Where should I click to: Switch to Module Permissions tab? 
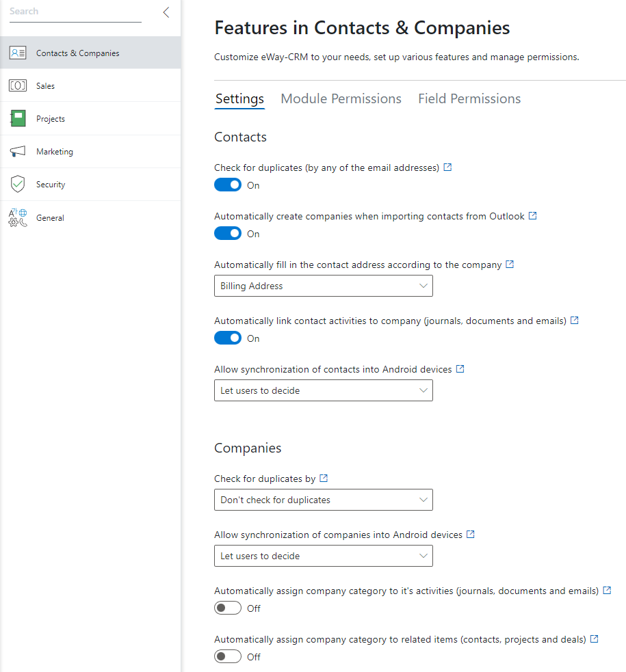click(341, 99)
